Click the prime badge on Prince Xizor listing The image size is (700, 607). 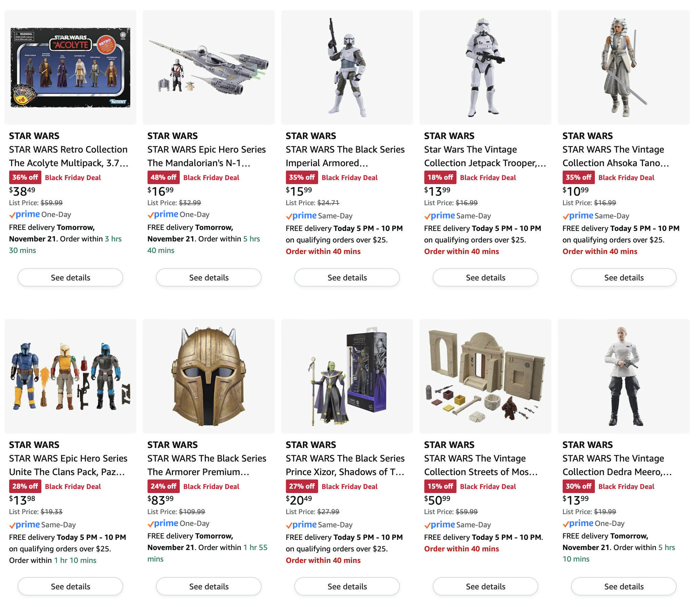(x=301, y=525)
